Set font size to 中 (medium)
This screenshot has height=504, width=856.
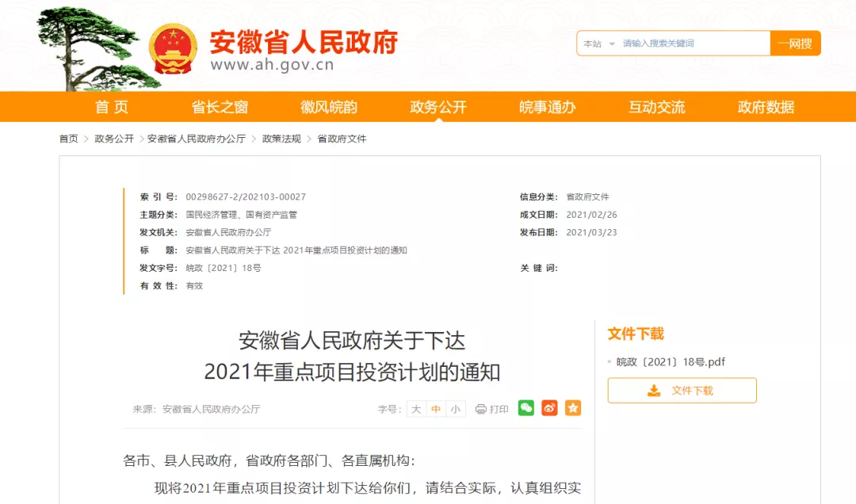click(x=436, y=409)
